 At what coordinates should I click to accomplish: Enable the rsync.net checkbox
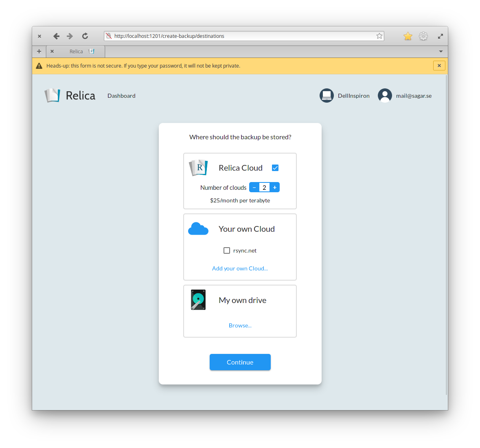[x=227, y=250]
